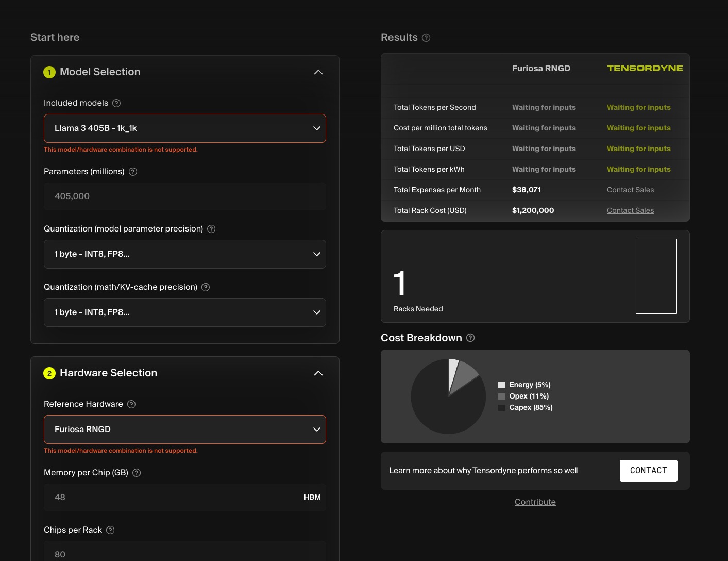Click the Total Tokens per kWh label
The height and width of the screenshot is (561, 728).
pos(429,169)
